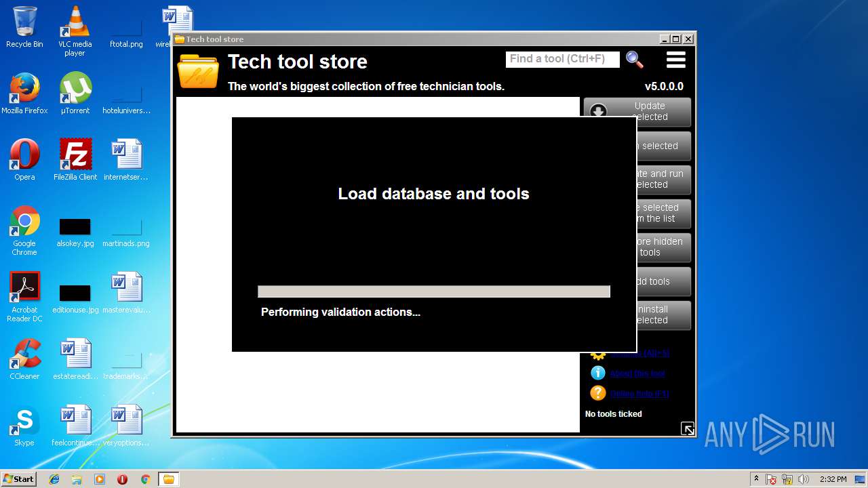Click the Tech tool store folder logo
The width and height of the screenshot is (868, 488).
(x=198, y=72)
